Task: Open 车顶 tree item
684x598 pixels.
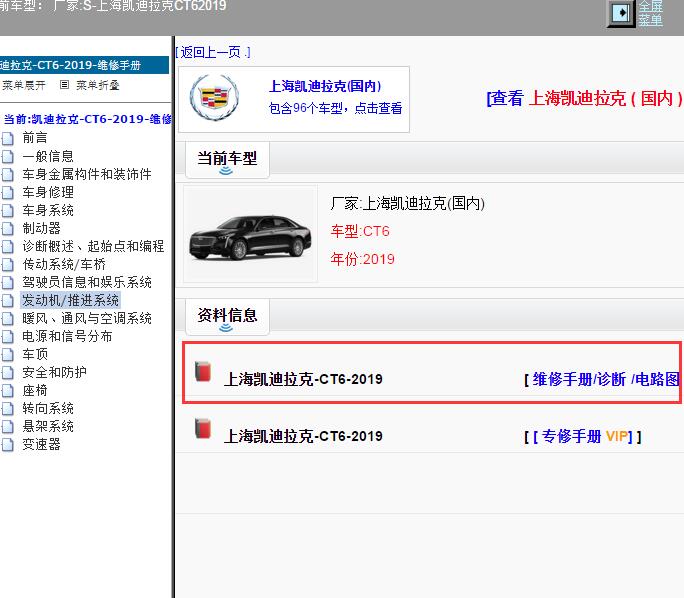Action: click(34, 354)
